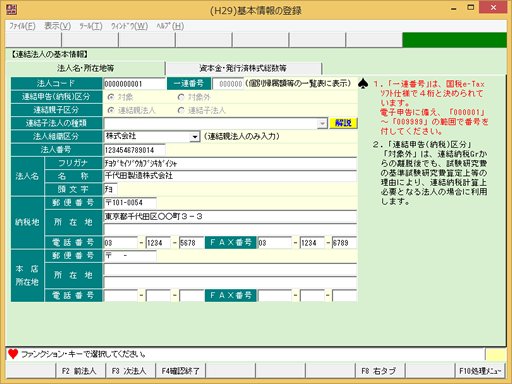
Task: Click the 法人番号 input field
Action: [134, 150]
